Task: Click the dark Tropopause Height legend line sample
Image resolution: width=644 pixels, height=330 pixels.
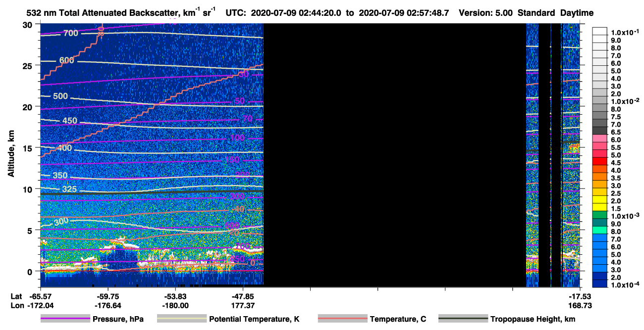Action: tap(463, 319)
